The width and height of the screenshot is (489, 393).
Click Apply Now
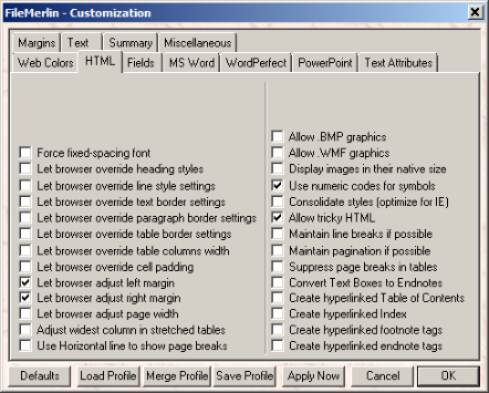coord(313,376)
